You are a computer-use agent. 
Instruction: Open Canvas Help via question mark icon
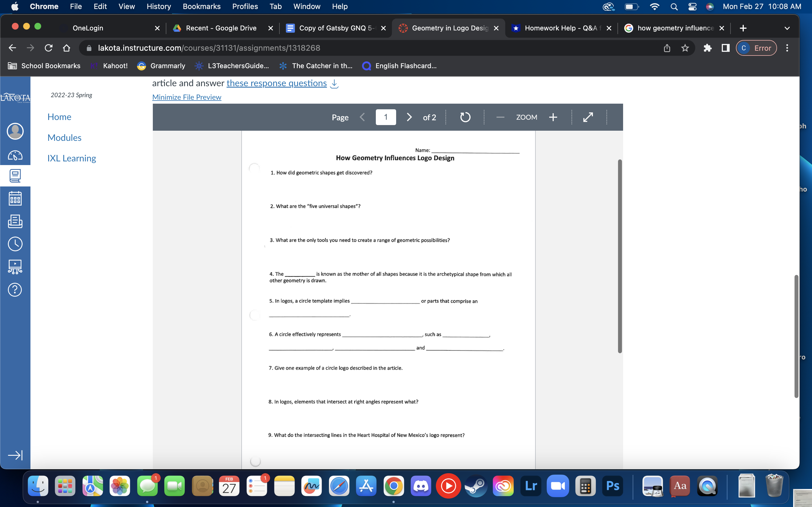(x=15, y=289)
